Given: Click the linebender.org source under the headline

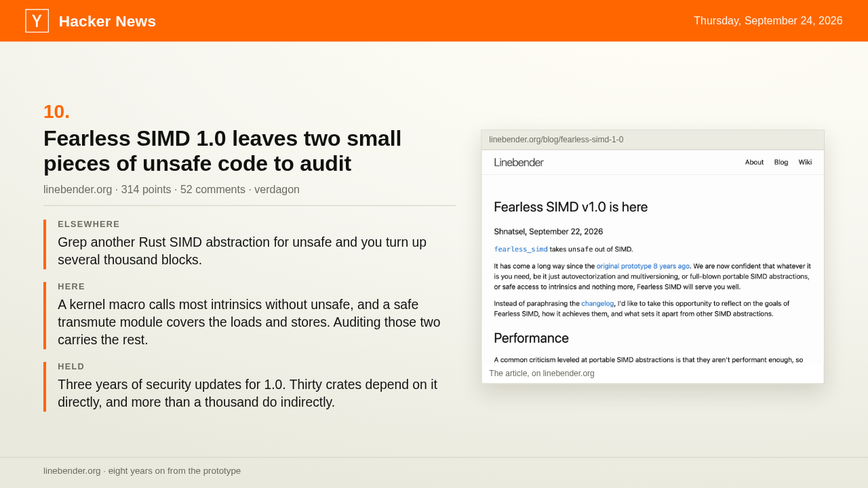Looking at the screenshot, I should [x=77, y=190].
